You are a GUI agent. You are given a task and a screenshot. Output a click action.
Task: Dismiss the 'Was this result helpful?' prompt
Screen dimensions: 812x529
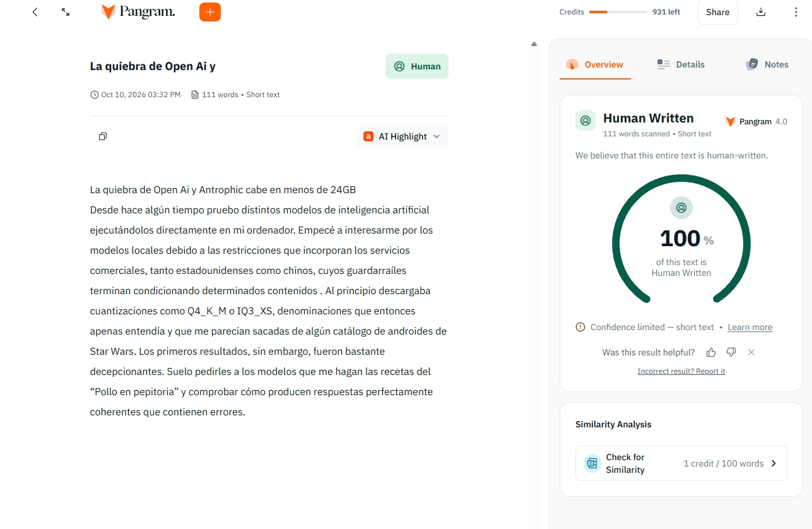[x=751, y=352]
